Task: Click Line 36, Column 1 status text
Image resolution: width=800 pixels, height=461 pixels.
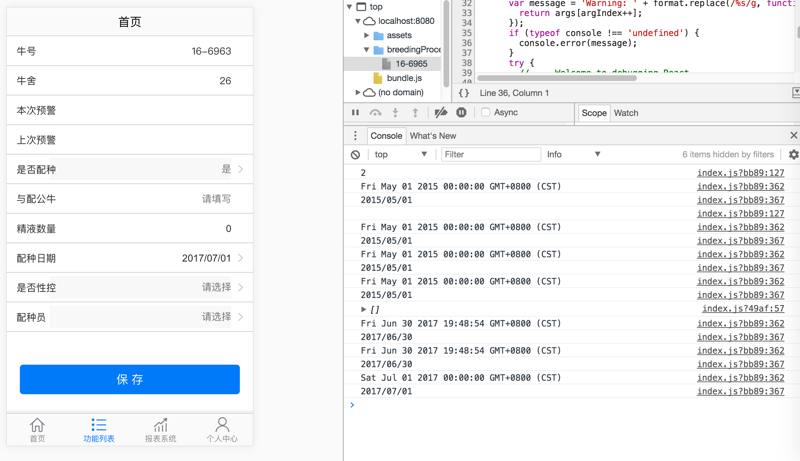Action: pos(514,93)
